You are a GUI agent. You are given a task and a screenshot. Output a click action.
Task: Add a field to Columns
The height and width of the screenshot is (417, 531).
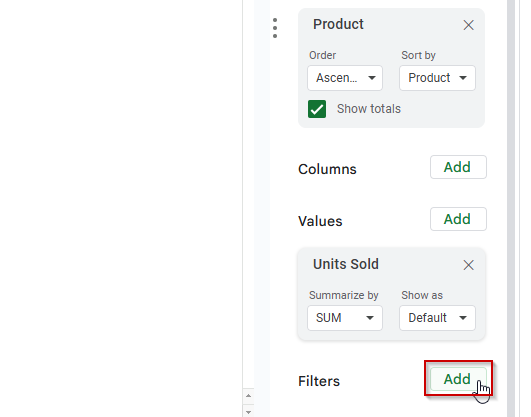pos(458,167)
